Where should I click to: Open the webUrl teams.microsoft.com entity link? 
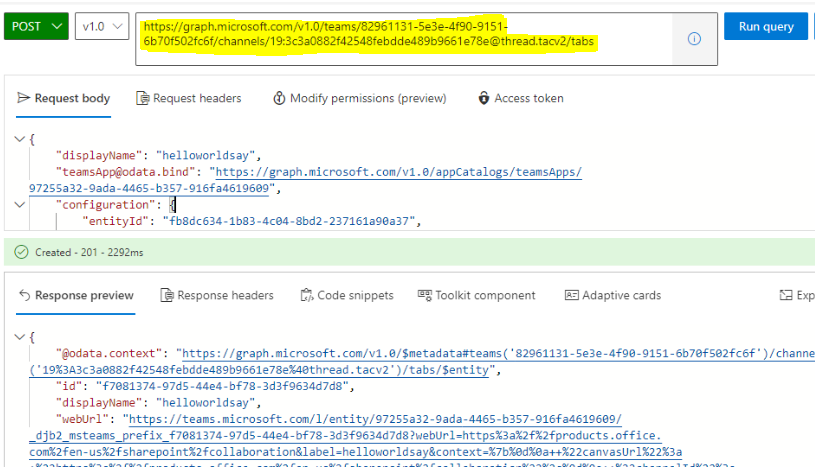tap(375, 419)
